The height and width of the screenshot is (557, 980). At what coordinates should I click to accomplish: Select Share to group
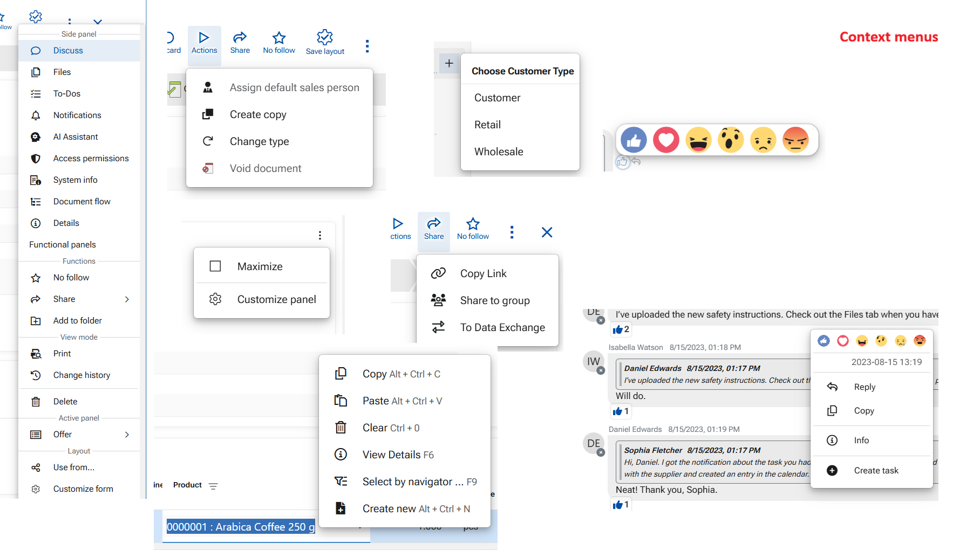coord(487,300)
